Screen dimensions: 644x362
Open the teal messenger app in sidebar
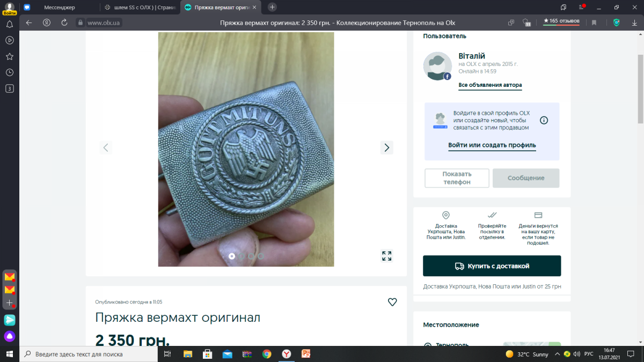10,320
